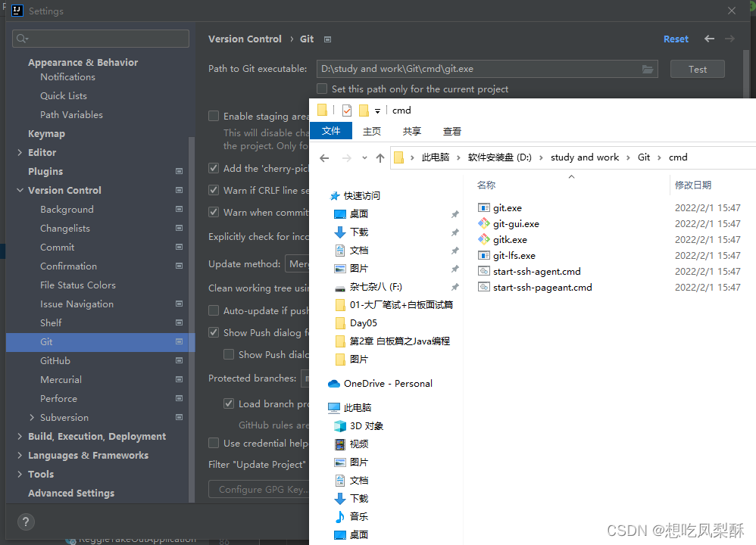Click Explorer forward navigation arrow
Viewport: 756px width, 545px height.
tap(347, 157)
